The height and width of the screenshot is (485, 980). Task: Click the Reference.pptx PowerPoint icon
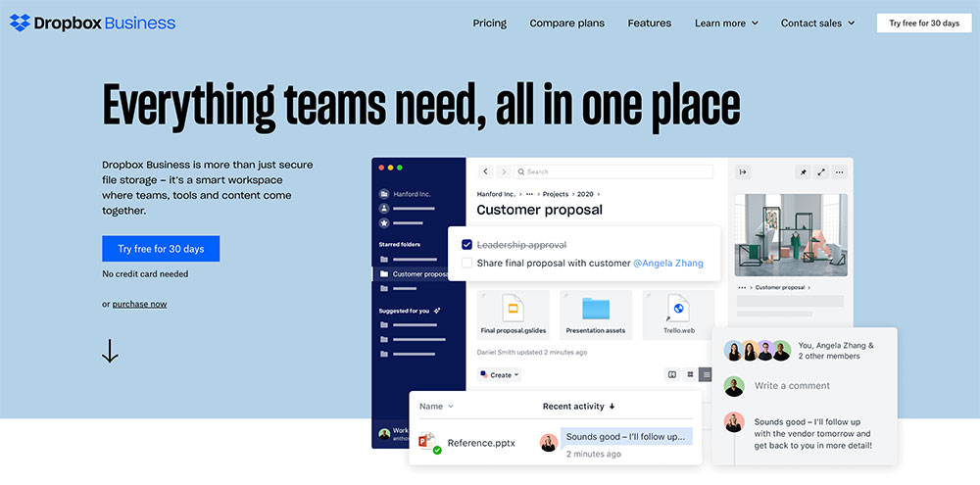click(x=429, y=443)
